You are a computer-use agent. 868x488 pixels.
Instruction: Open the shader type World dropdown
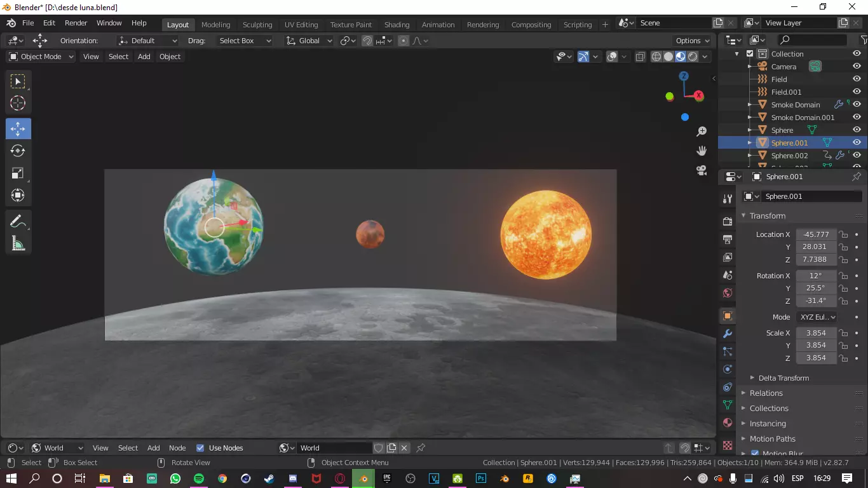coord(57,448)
